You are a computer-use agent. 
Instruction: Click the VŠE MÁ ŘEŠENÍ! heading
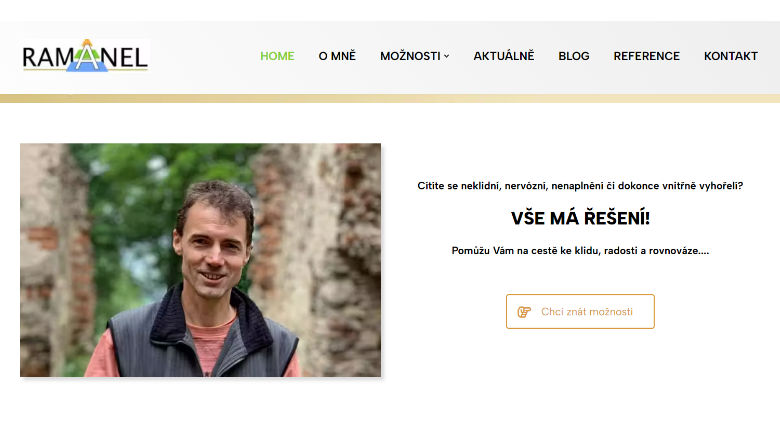pos(580,218)
